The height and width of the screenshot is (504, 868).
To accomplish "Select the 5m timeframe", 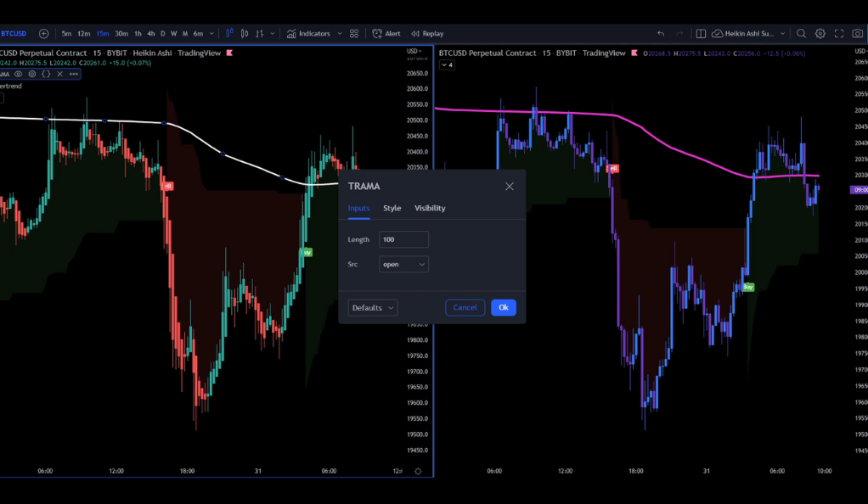I will 66,34.
